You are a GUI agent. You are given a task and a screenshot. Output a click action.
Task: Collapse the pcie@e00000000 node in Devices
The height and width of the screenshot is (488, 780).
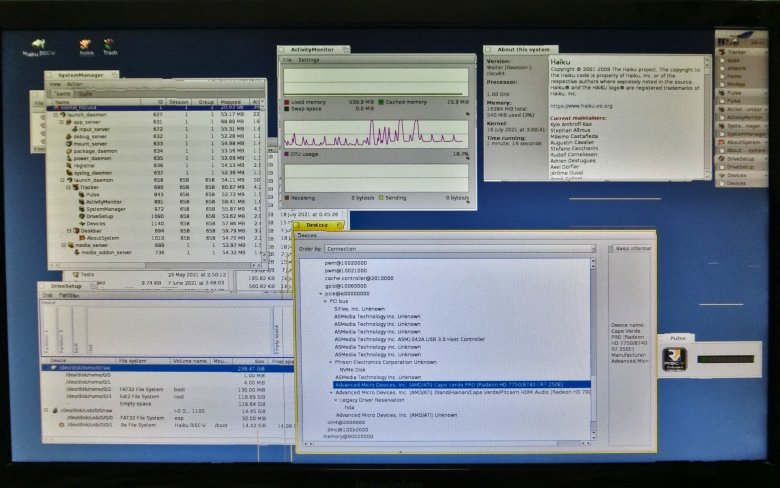320,294
